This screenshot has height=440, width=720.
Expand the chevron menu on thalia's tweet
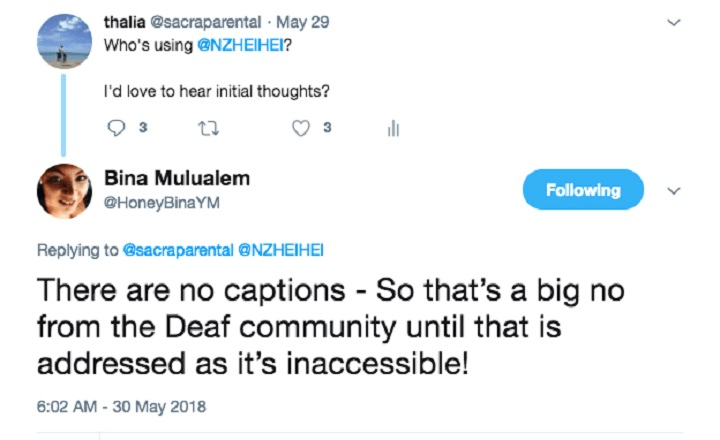(674, 21)
